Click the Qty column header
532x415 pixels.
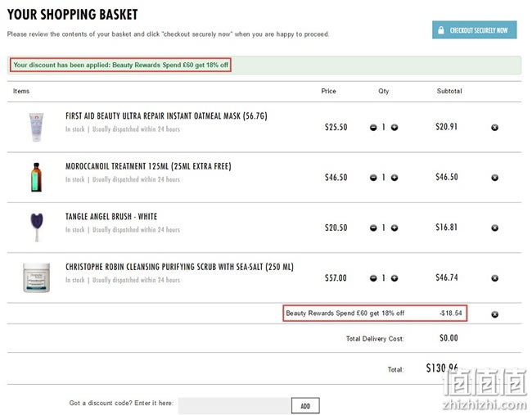coord(384,92)
